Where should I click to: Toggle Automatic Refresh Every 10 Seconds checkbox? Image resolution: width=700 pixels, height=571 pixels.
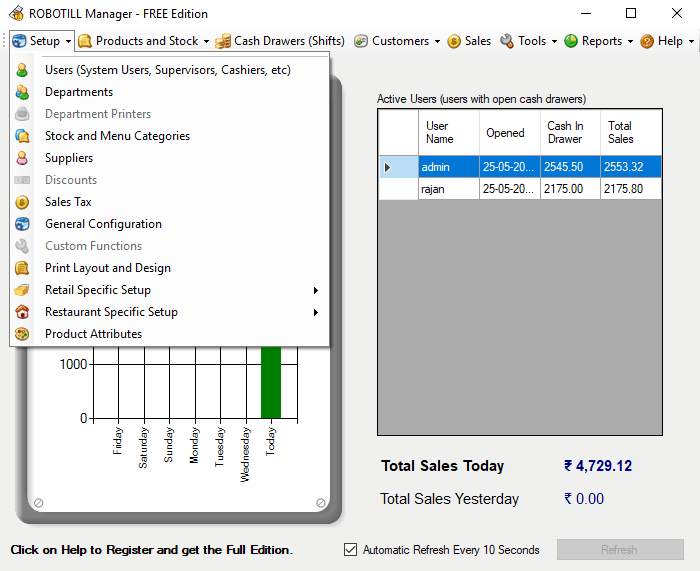tap(350, 550)
